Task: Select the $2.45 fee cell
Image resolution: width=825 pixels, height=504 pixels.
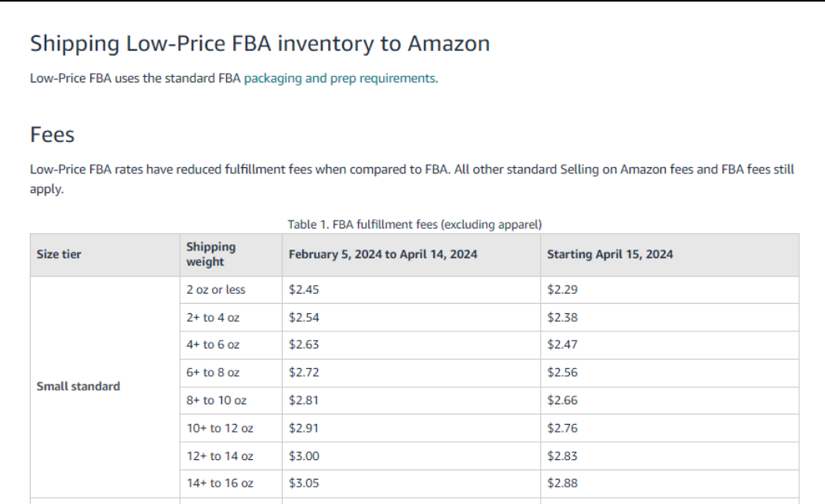Action: pyautogui.click(x=304, y=290)
